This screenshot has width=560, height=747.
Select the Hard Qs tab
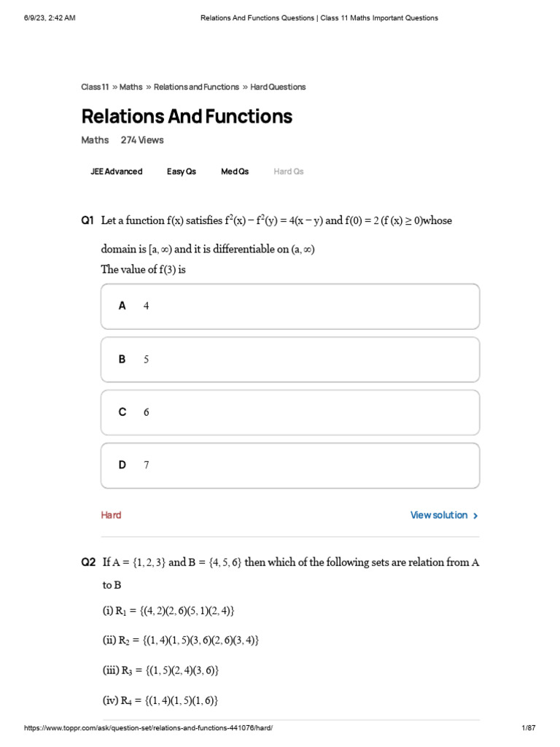288,171
